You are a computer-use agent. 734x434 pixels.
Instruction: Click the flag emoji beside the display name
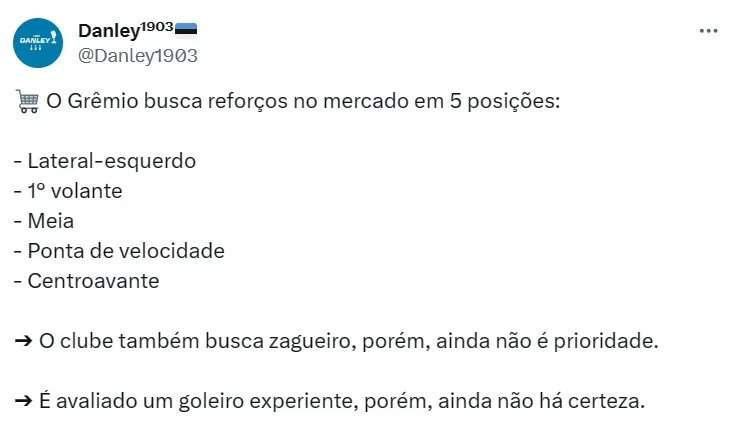point(186,30)
